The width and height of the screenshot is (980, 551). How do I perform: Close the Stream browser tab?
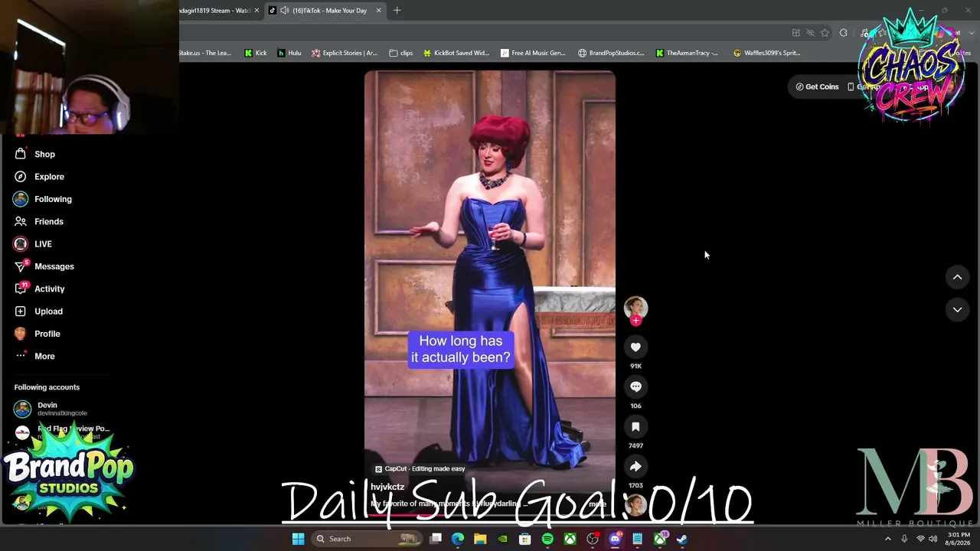(x=257, y=11)
